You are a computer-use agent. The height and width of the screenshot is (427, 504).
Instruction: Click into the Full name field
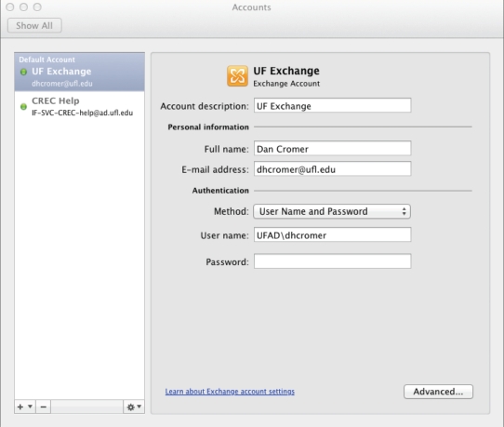(x=332, y=149)
